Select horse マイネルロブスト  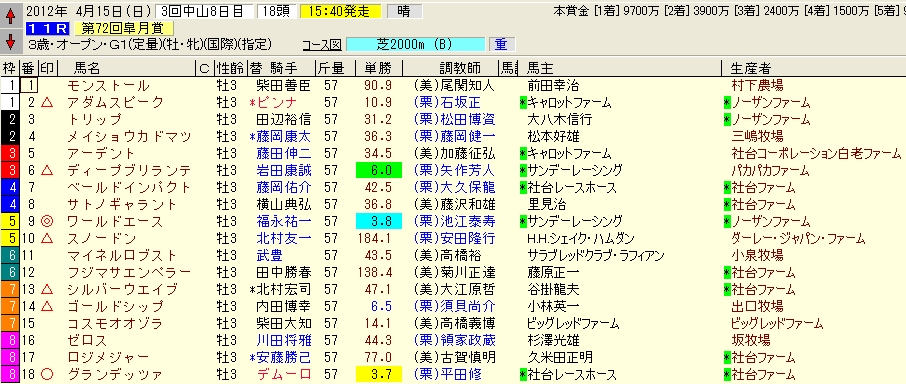[121, 255]
